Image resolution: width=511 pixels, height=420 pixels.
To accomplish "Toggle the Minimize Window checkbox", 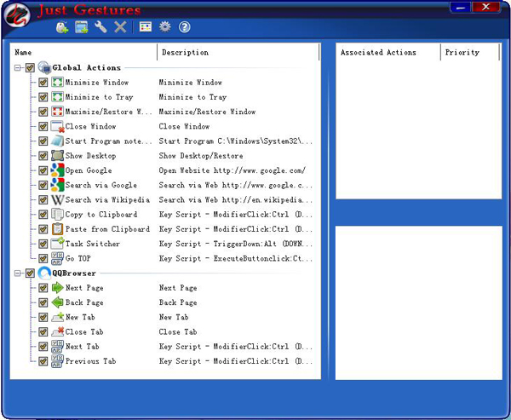I will [43, 82].
